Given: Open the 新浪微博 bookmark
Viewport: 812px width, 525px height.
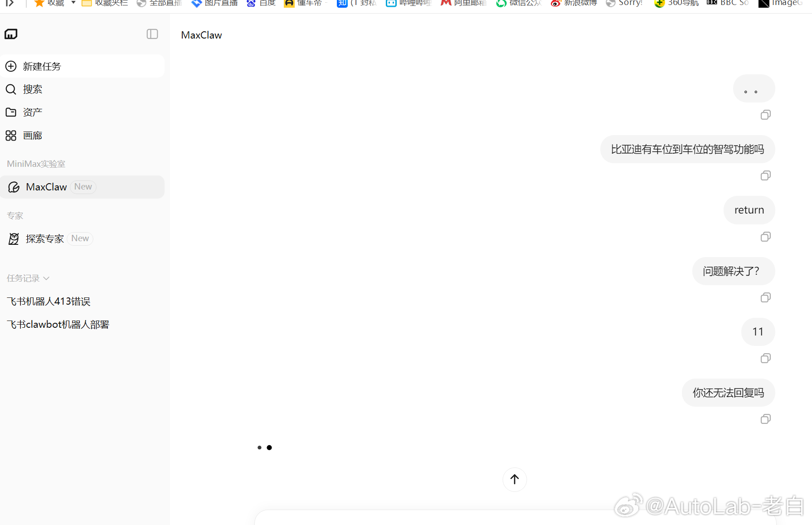Looking at the screenshot, I should click(x=574, y=3).
